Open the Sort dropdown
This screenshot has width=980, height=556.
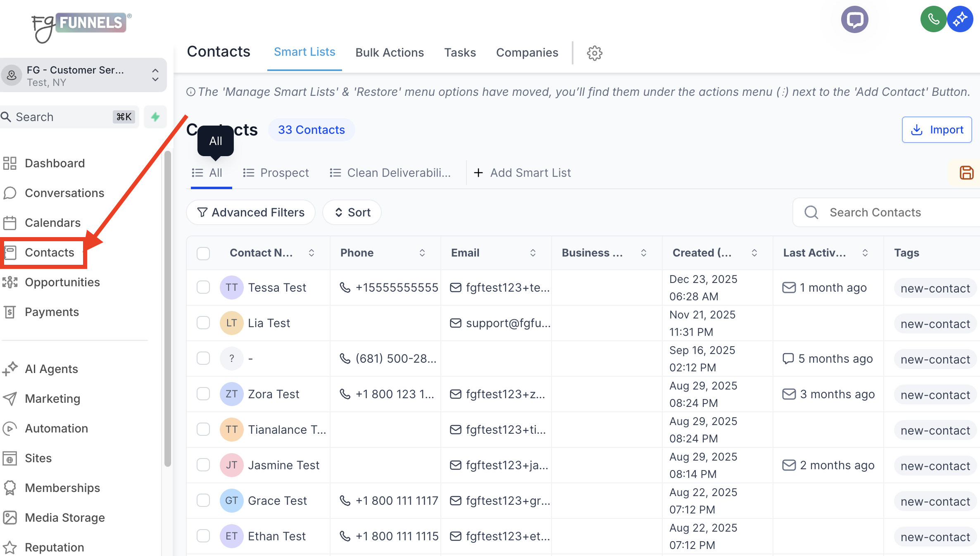(x=352, y=212)
